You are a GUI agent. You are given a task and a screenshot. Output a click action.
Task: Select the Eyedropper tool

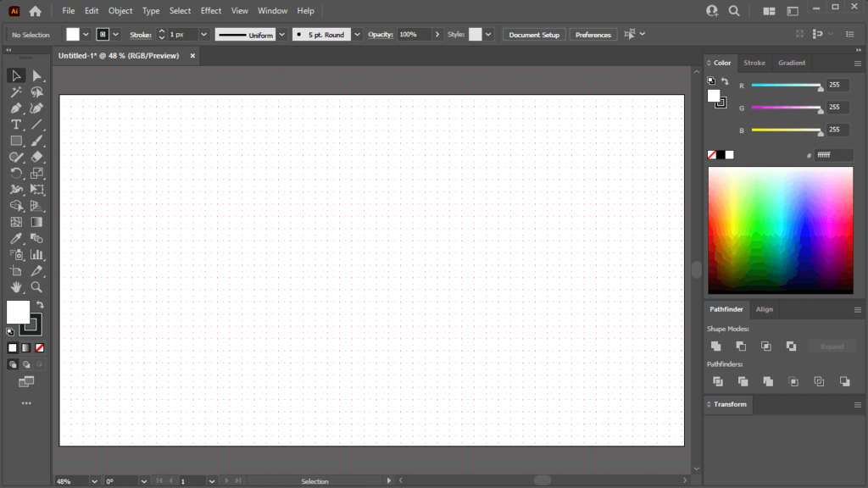[18, 238]
